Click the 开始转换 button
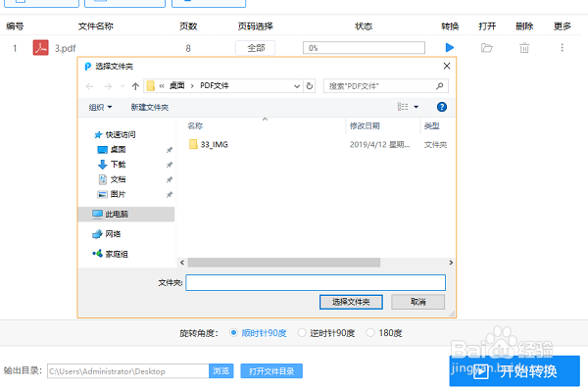Image resolution: width=588 pixels, height=389 pixels. tap(514, 371)
